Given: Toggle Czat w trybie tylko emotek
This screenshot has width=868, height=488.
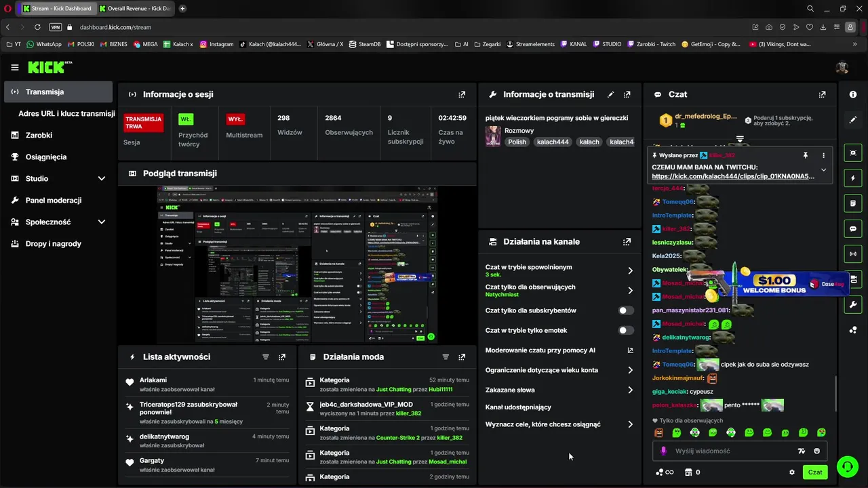Looking at the screenshot, I should coord(626,331).
